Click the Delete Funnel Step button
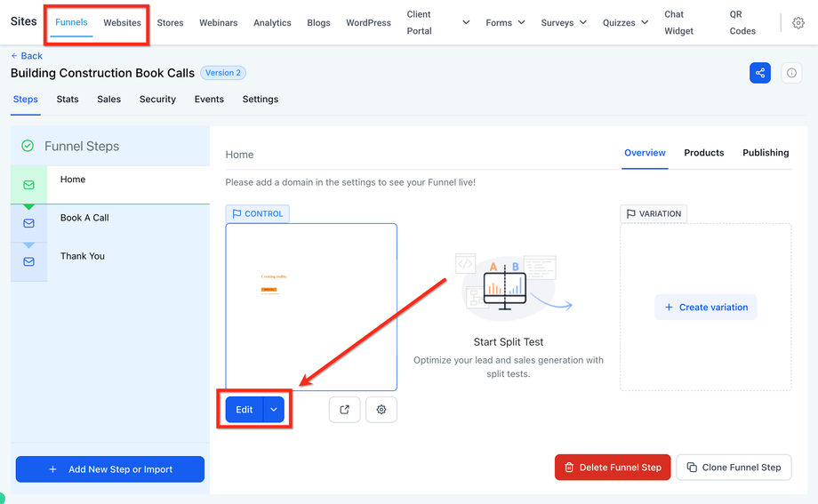Image resolution: width=818 pixels, height=504 pixels. tap(613, 468)
